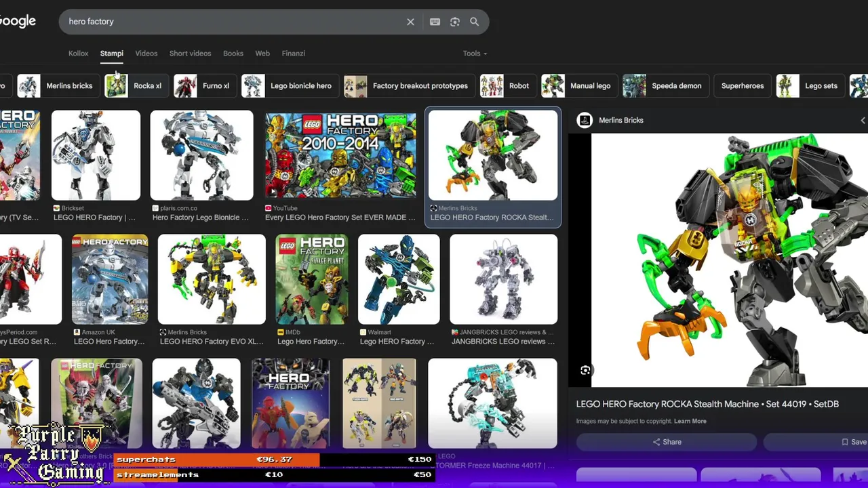868x488 pixels.
Task: Click the Every LEGO Hero Factory Set EVER MADE caption
Action: tap(340, 218)
